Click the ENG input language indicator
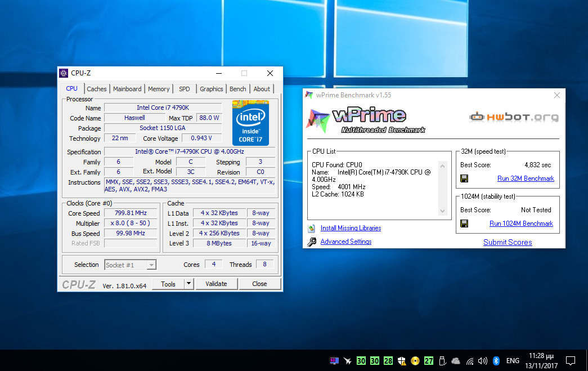This screenshot has width=588, height=371. pos(513,361)
